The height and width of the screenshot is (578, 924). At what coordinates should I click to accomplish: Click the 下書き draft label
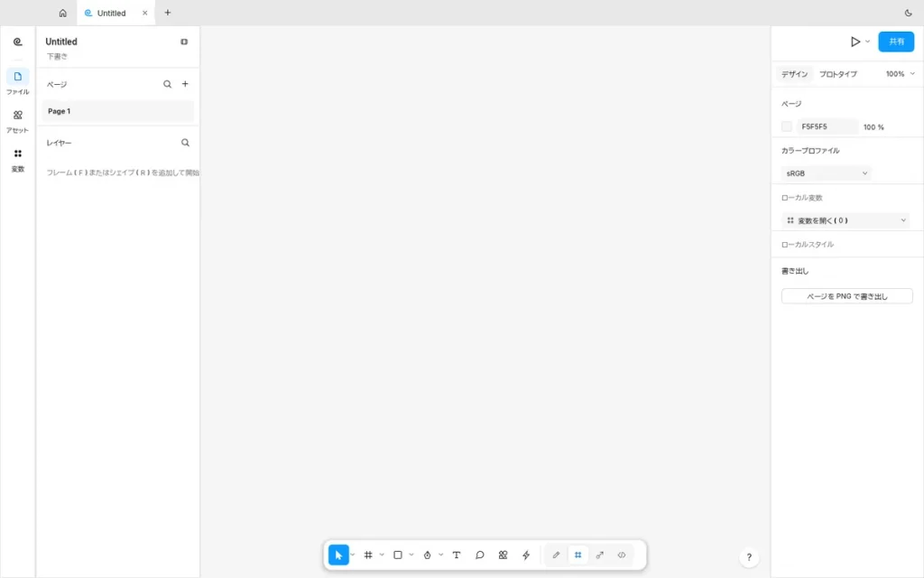click(57, 57)
